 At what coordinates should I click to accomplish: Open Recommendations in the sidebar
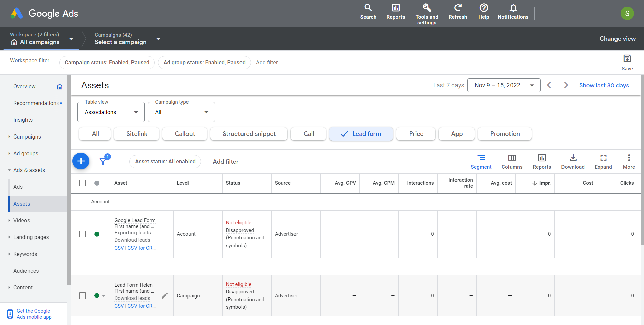(x=36, y=103)
